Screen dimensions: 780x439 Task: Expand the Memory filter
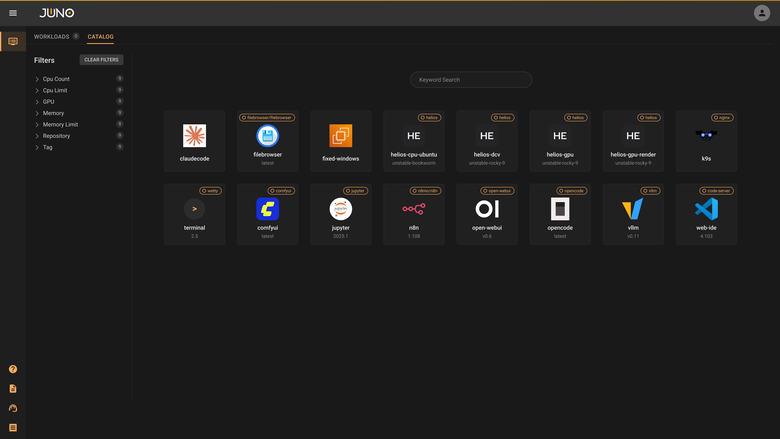(79, 113)
